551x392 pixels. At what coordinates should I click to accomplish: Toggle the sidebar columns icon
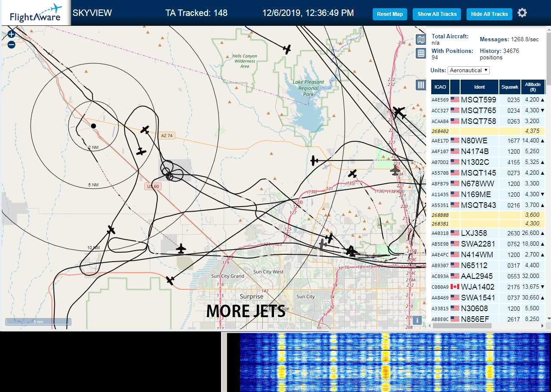421,85
